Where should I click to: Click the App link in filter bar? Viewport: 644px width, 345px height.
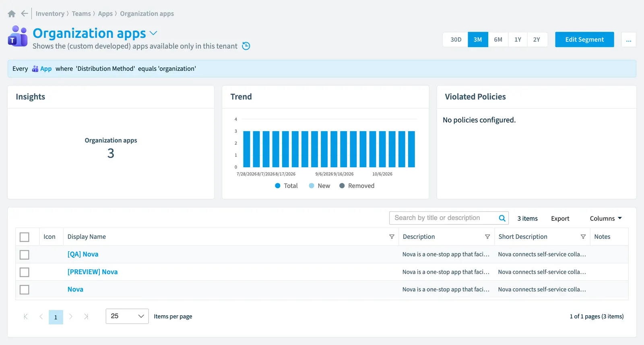tap(46, 69)
